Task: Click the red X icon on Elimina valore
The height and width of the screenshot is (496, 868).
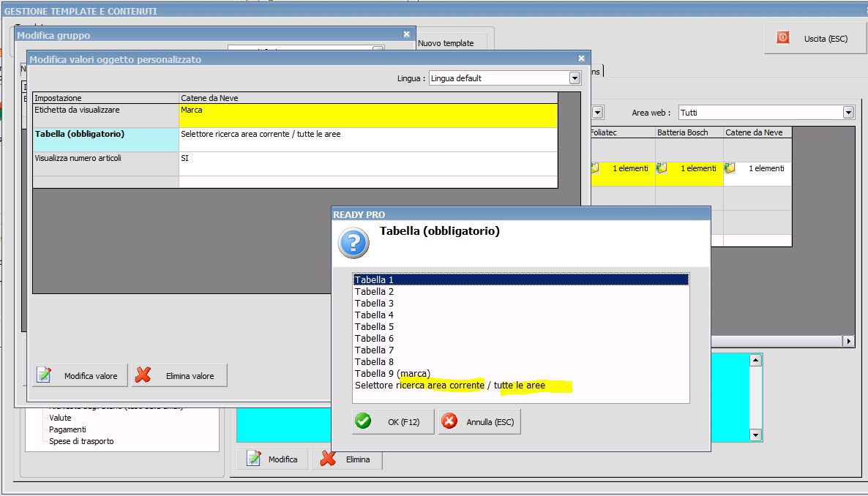Action: click(x=143, y=375)
